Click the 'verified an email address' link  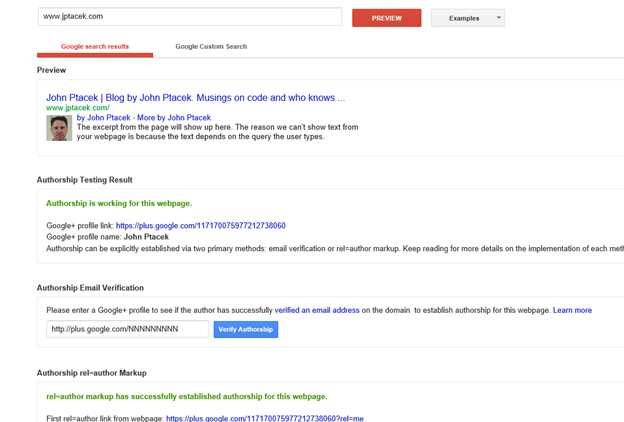(x=317, y=310)
